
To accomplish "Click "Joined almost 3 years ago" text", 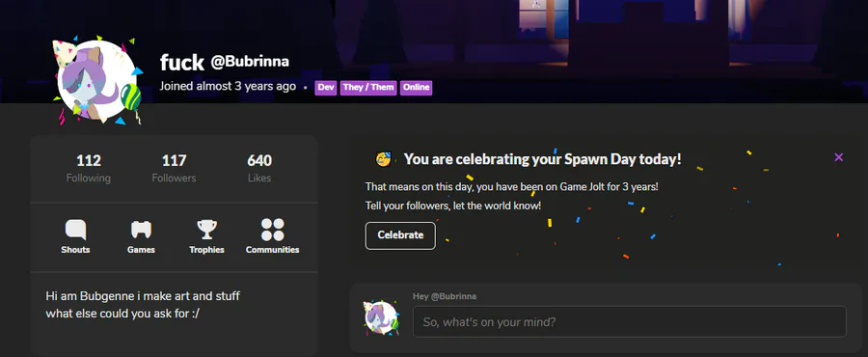I will 228,87.
